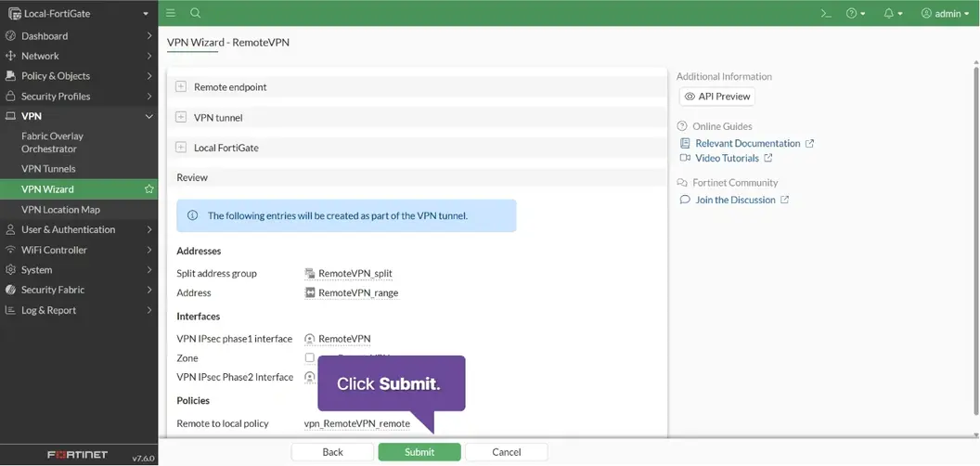This screenshot has height=466, width=980.
Task: Click the Security Fabric icon
Action: pos(10,290)
